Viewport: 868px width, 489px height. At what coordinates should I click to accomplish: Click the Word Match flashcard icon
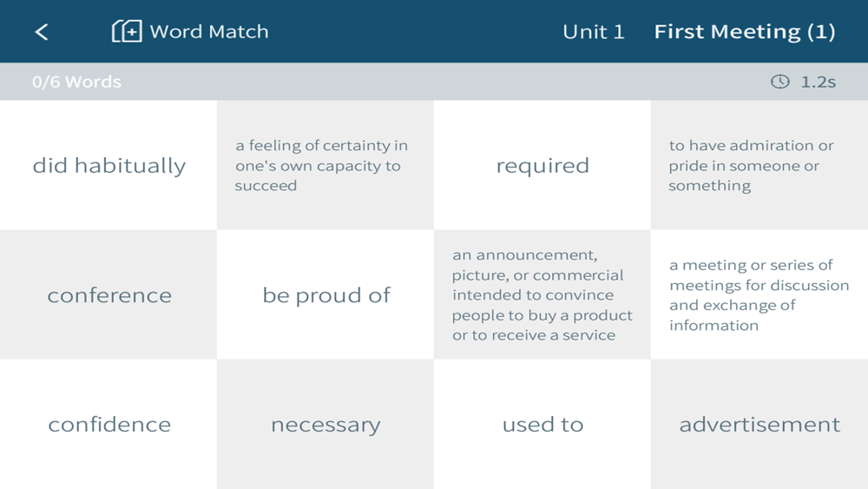pyautogui.click(x=127, y=31)
